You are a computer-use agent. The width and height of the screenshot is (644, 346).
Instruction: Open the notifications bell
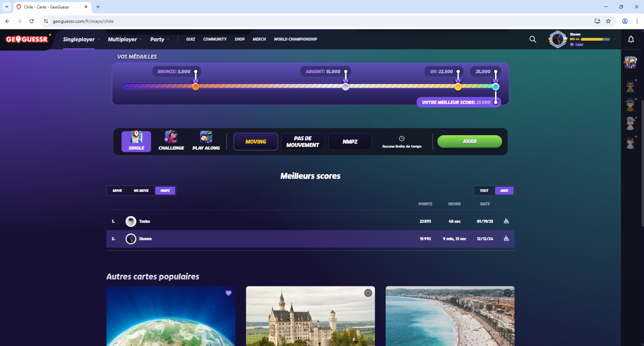(631, 39)
